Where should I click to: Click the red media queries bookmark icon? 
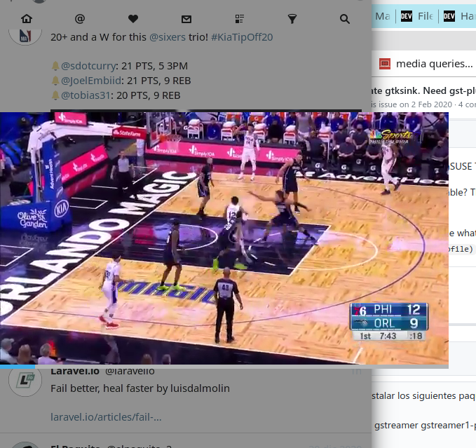pyautogui.click(x=385, y=64)
